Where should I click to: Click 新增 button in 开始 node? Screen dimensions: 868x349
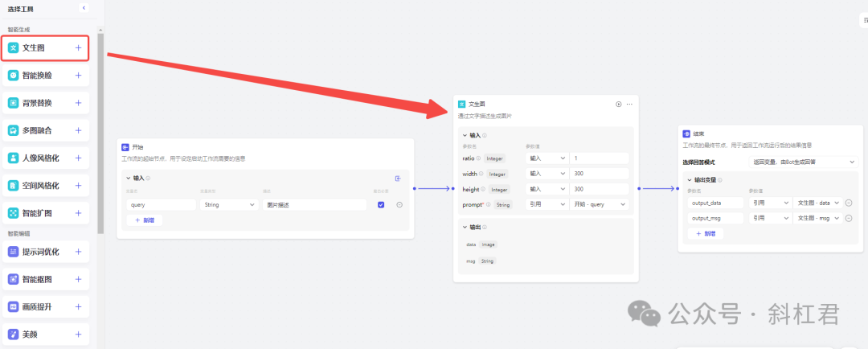tap(145, 220)
